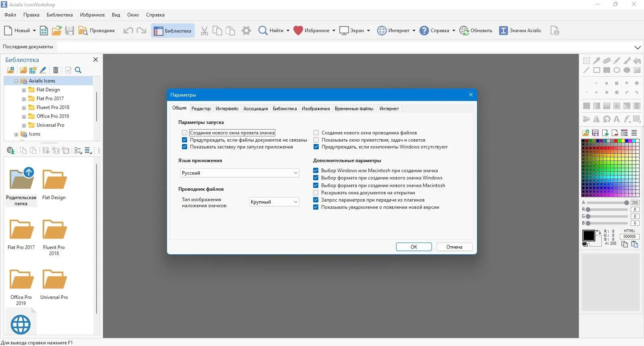Click the trash delete icon in Библиотека panel
The height and width of the screenshot is (346, 644).
coord(56,70)
